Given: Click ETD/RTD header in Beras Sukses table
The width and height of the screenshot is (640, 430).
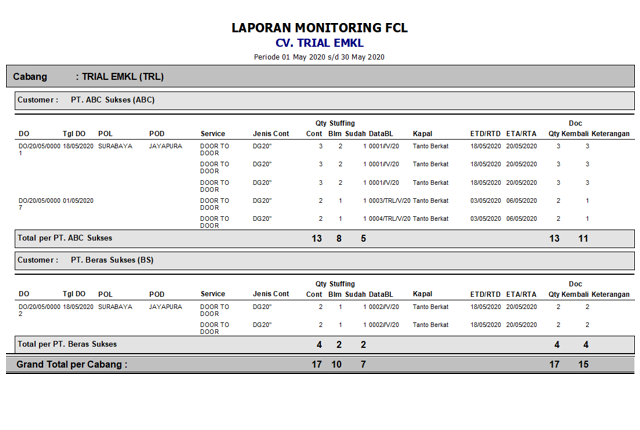Looking at the screenshot, I should pyautogui.click(x=485, y=294).
